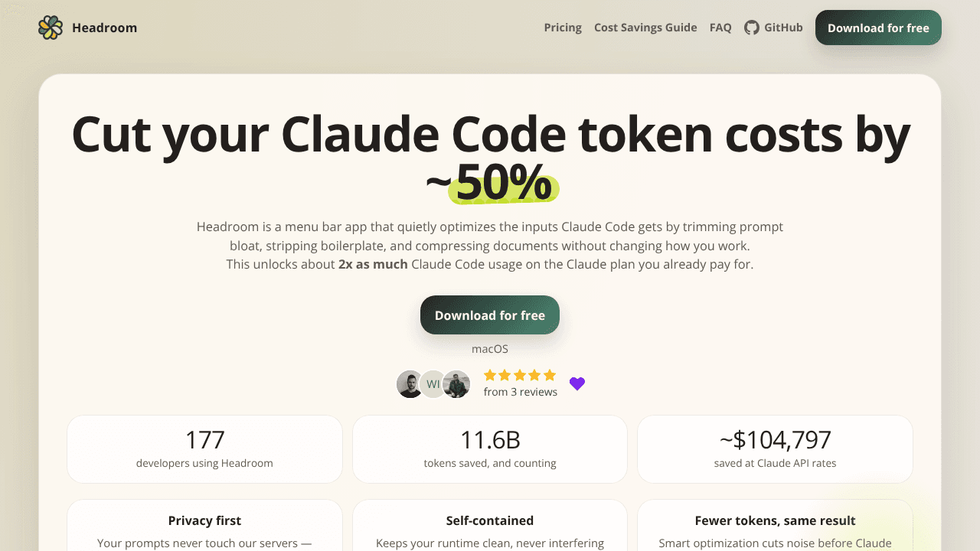Click the Headroom brand name text
980x551 pixels.
104,28
